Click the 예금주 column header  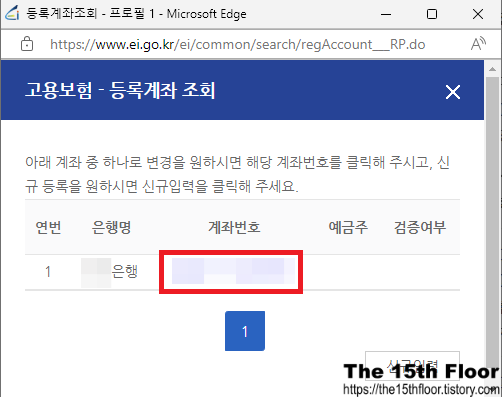tap(348, 227)
